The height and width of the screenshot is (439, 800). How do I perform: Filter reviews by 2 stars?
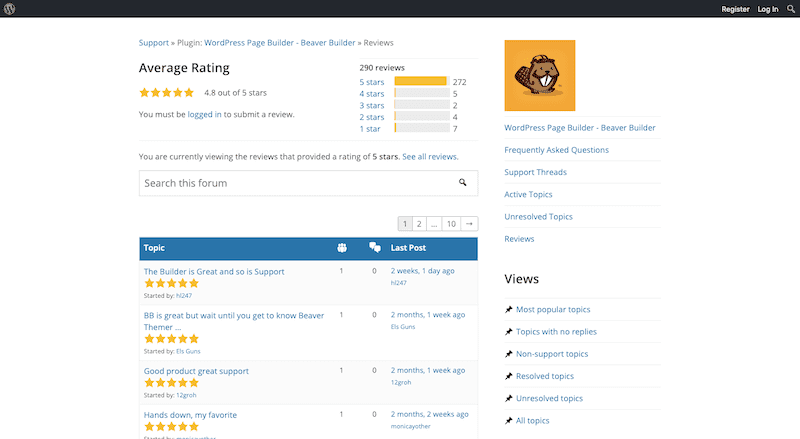371,117
